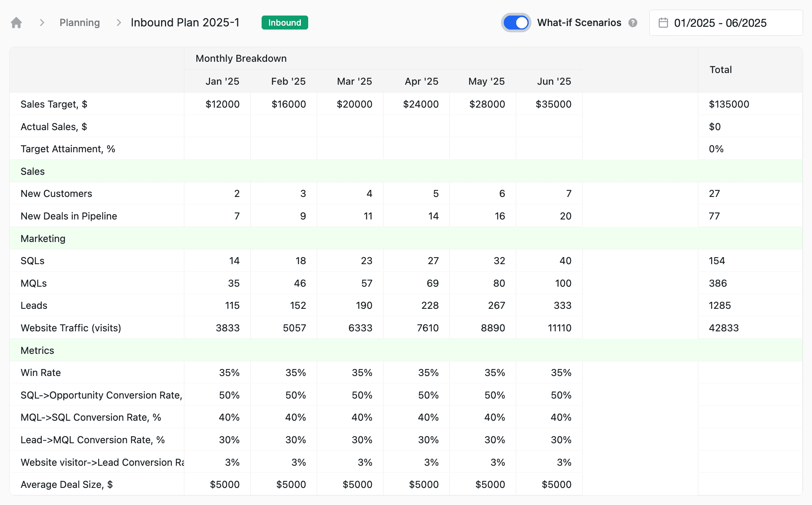Click the Actual Sales, $ row label
This screenshot has height=505, width=812.
[x=54, y=127]
